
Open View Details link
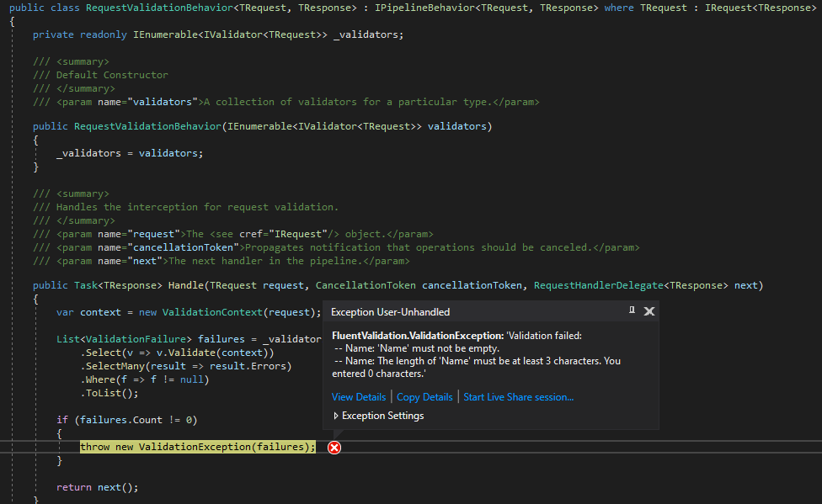[x=359, y=397]
